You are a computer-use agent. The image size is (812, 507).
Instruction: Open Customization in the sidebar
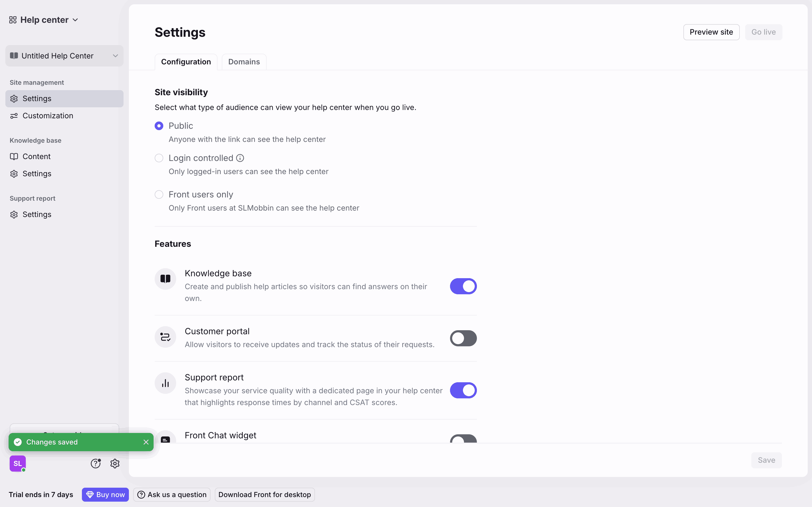point(48,116)
